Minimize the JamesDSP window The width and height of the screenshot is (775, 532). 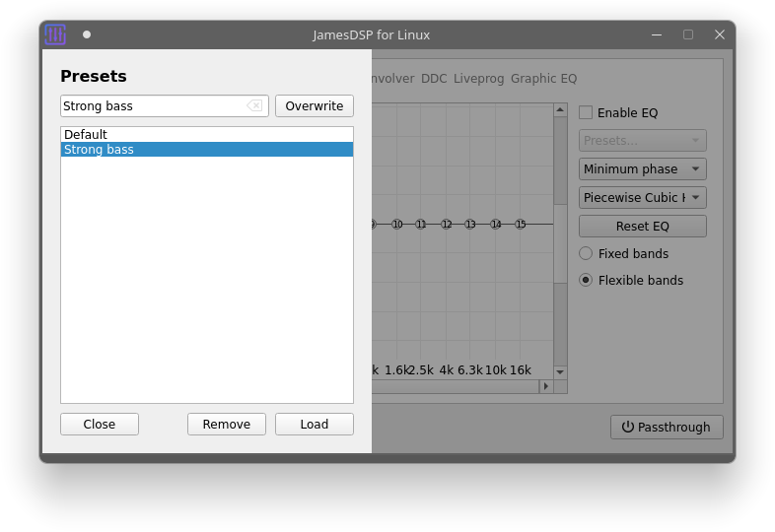(657, 34)
